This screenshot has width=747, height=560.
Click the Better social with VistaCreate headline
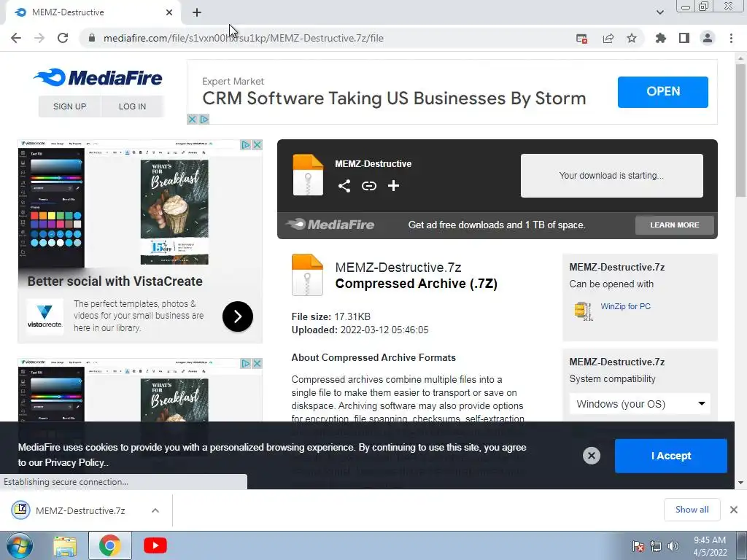(x=115, y=281)
